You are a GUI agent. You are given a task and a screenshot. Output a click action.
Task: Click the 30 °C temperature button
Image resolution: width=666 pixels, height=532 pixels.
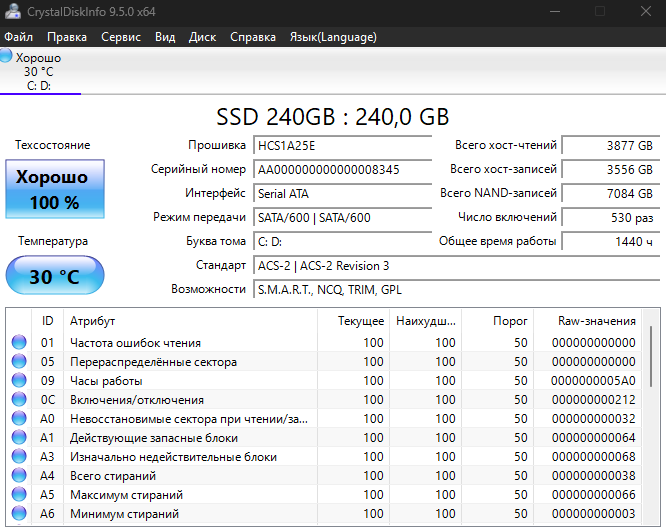(x=55, y=276)
